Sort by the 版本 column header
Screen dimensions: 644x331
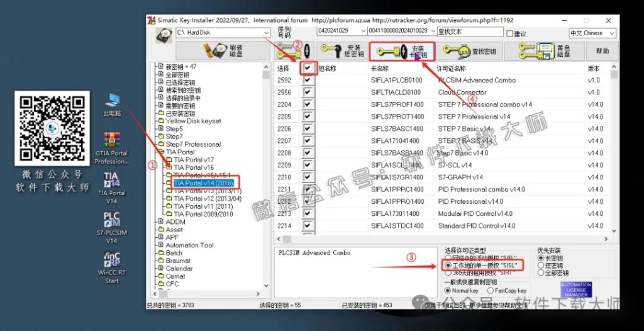click(594, 69)
